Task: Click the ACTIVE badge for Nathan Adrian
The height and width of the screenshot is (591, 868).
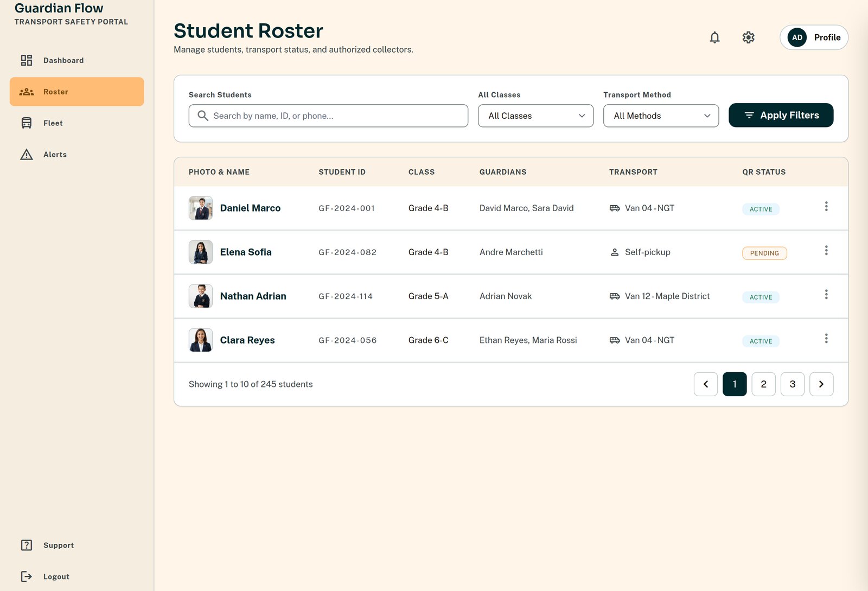Action: point(761,297)
